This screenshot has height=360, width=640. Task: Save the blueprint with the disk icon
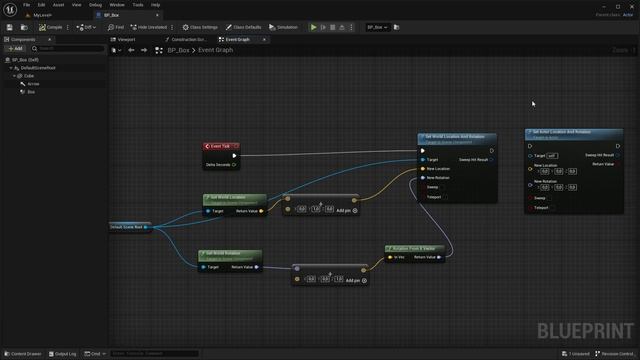[x=9, y=27]
